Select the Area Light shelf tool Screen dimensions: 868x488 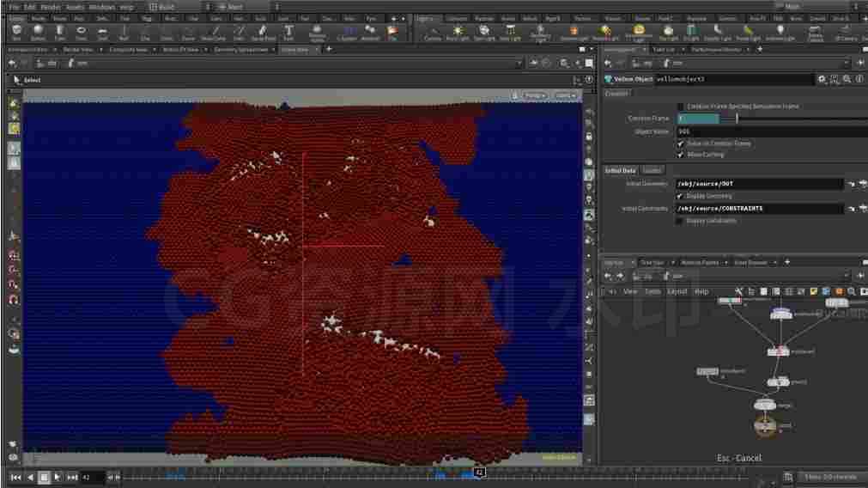coord(510,33)
